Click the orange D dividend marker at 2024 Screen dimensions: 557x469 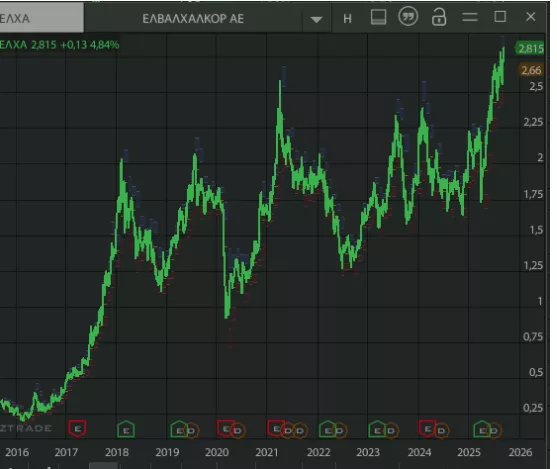(x=442, y=431)
